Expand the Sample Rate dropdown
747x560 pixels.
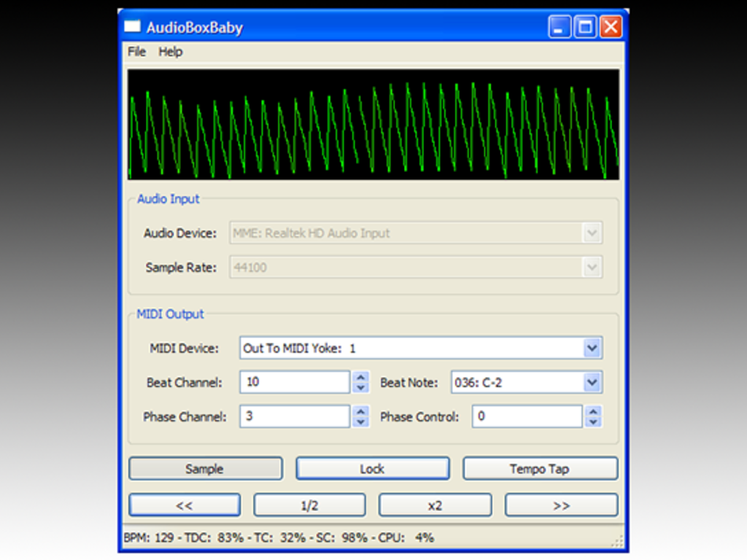pos(592,268)
